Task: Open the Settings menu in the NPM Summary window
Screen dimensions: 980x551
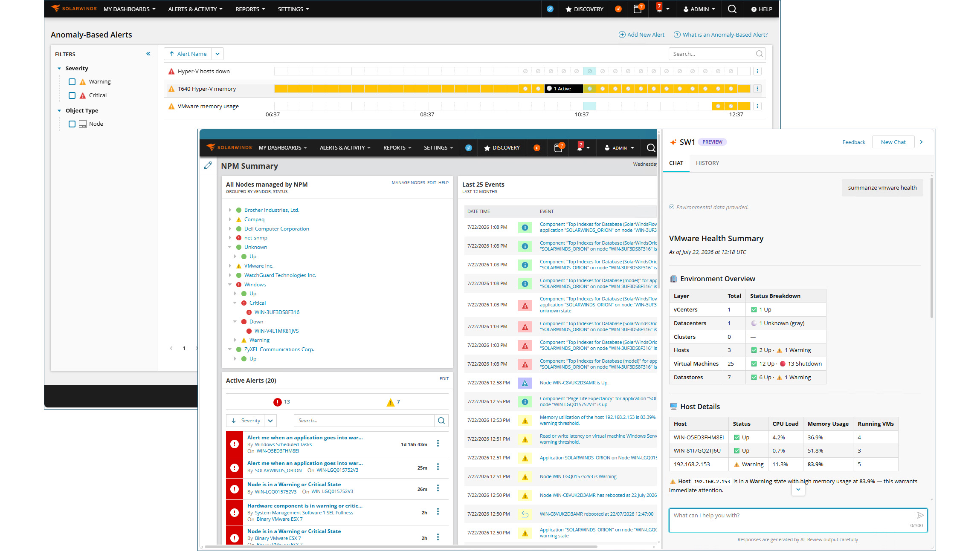Action: pos(438,148)
